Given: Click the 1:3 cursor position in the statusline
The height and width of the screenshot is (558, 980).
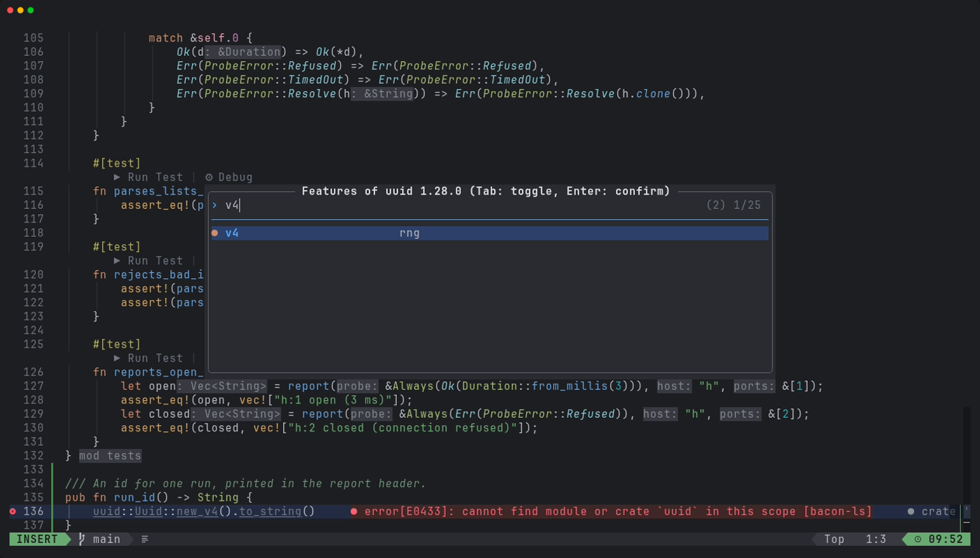Looking at the screenshot, I should (876, 539).
